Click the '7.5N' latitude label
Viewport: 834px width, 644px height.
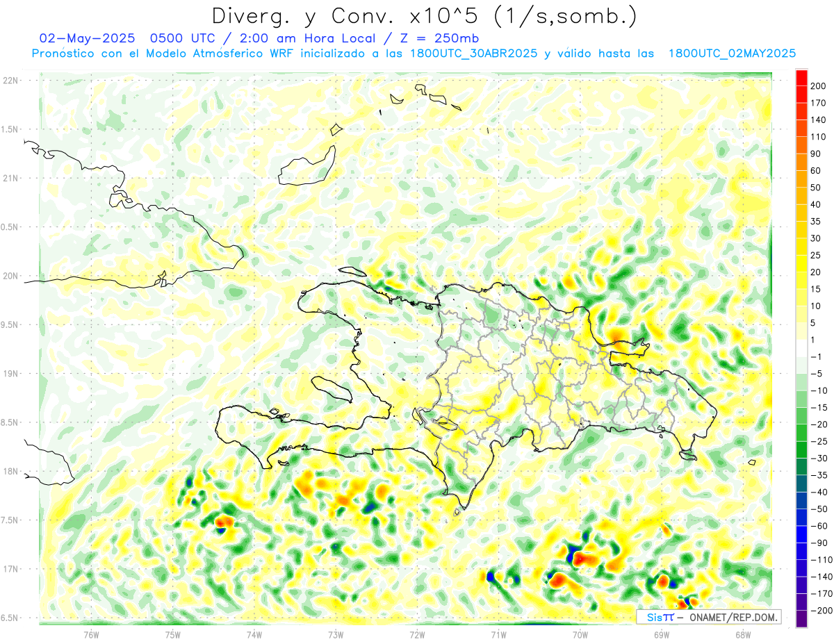coord(10,520)
